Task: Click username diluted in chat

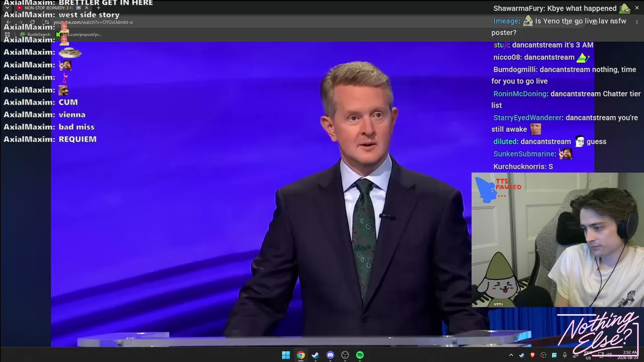Action: click(x=505, y=142)
